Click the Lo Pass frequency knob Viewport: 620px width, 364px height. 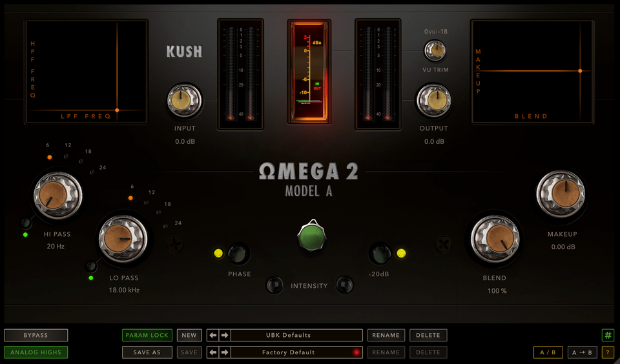123,239
